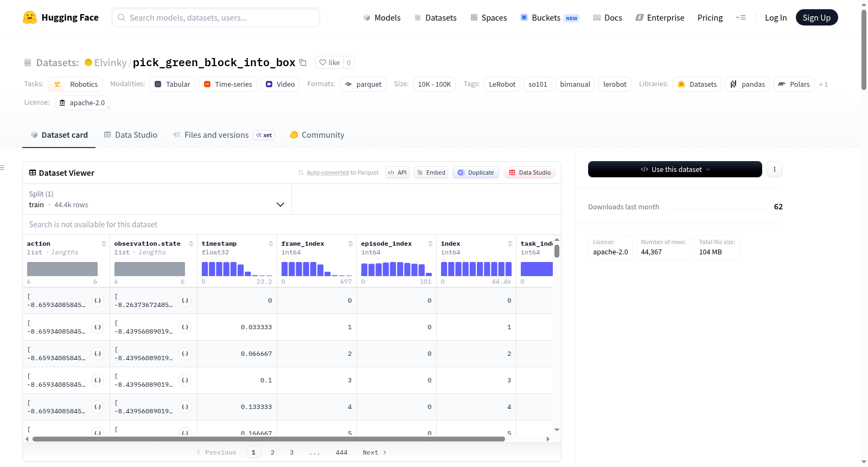Go to the Next page

[374, 452]
